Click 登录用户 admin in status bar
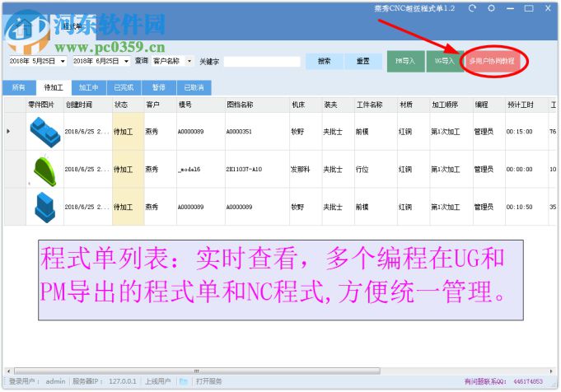This screenshot has height=392, width=561. (37, 381)
